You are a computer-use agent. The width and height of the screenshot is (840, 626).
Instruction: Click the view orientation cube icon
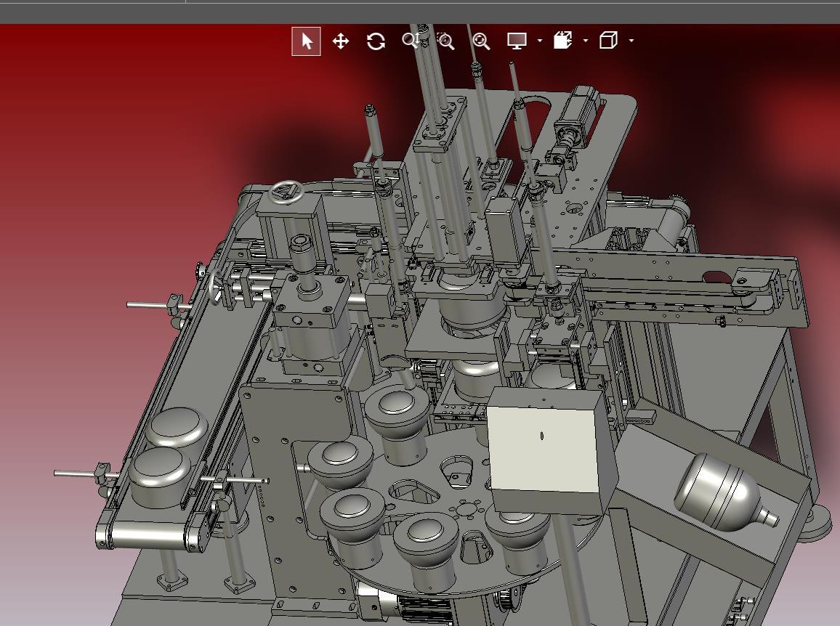tap(609, 41)
